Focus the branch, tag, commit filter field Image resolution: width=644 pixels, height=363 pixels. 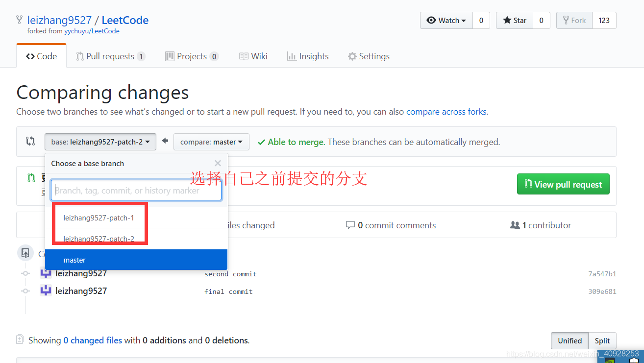click(x=136, y=191)
